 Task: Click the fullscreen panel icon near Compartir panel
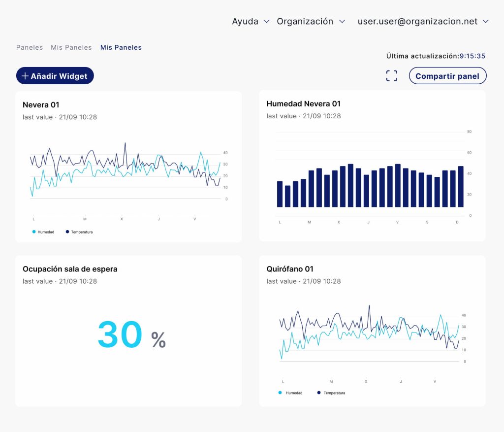pyautogui.click(x=391, y=75)
